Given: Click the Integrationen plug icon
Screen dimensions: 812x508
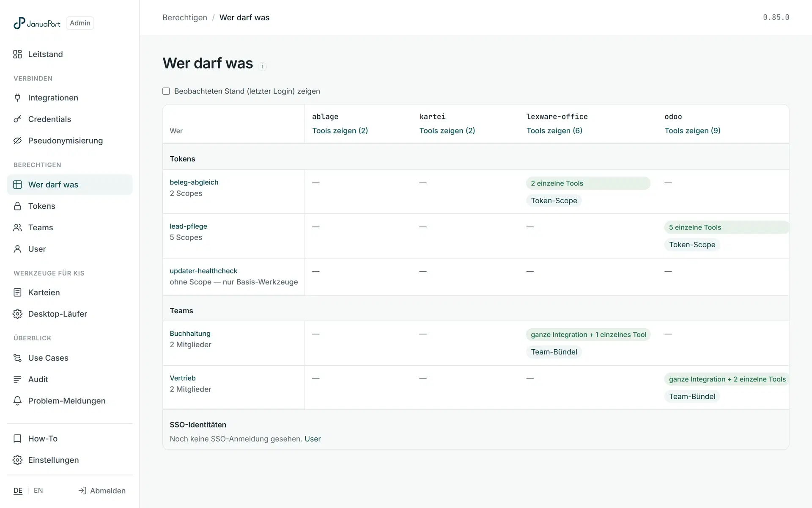Looking at the screenshot, I should pyautogui.click(x=17, y=98).
